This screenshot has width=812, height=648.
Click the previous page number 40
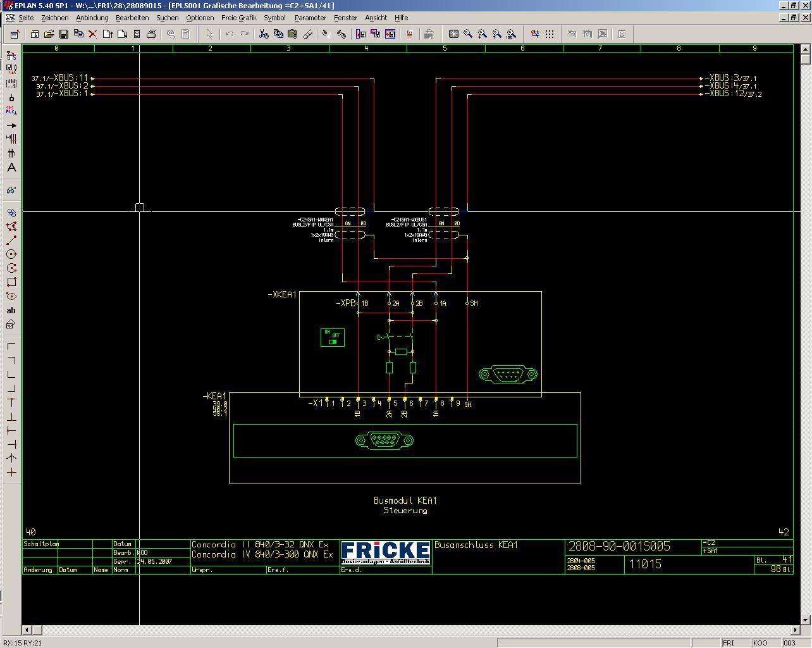click(x=30, y=532)
